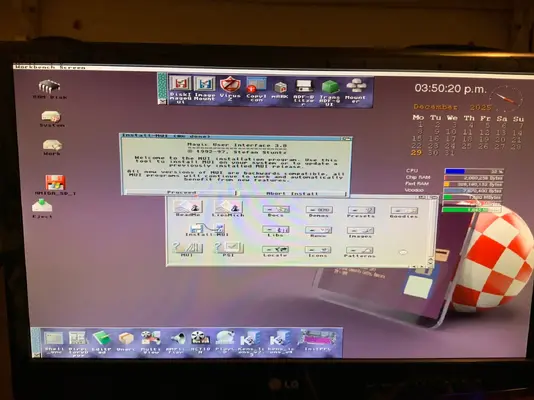Launch the EditPad green notebook icon
Screen dimensions: 534x400
coord(101,342)
